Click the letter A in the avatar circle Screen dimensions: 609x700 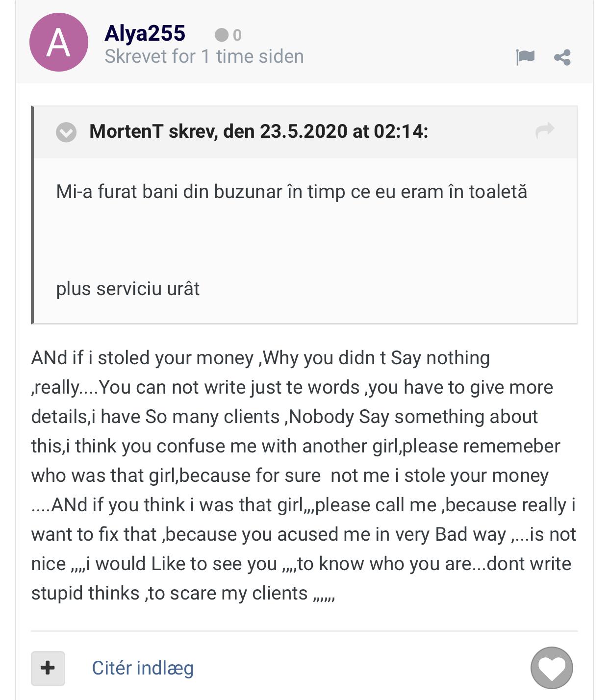[59, 43]
